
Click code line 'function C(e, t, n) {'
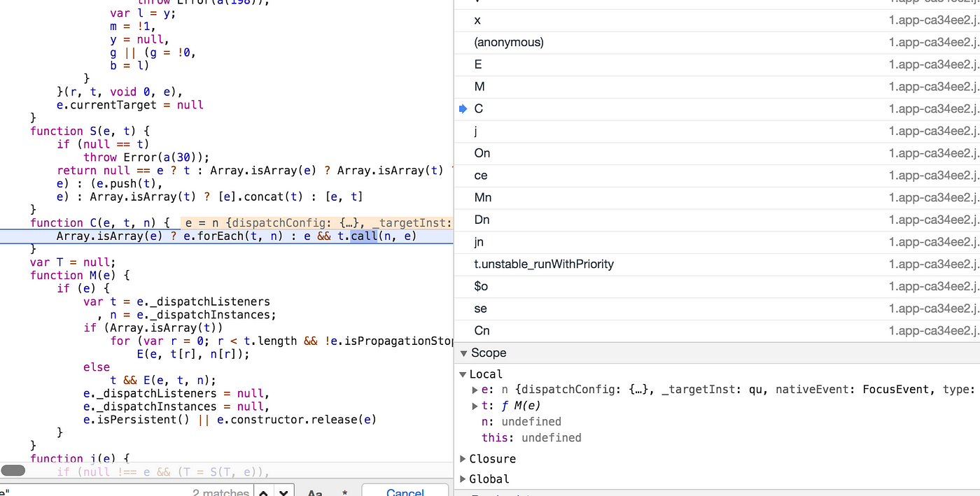(101, 223)
